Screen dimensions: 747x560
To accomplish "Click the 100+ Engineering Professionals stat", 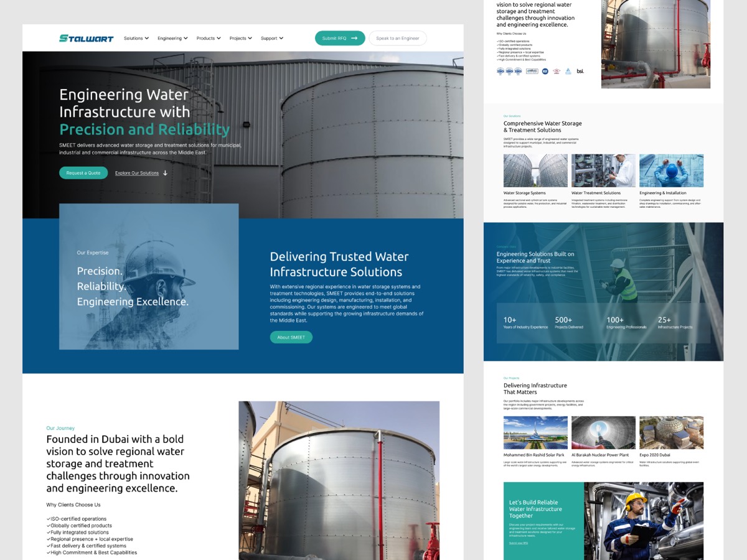I will click(626, 323).
